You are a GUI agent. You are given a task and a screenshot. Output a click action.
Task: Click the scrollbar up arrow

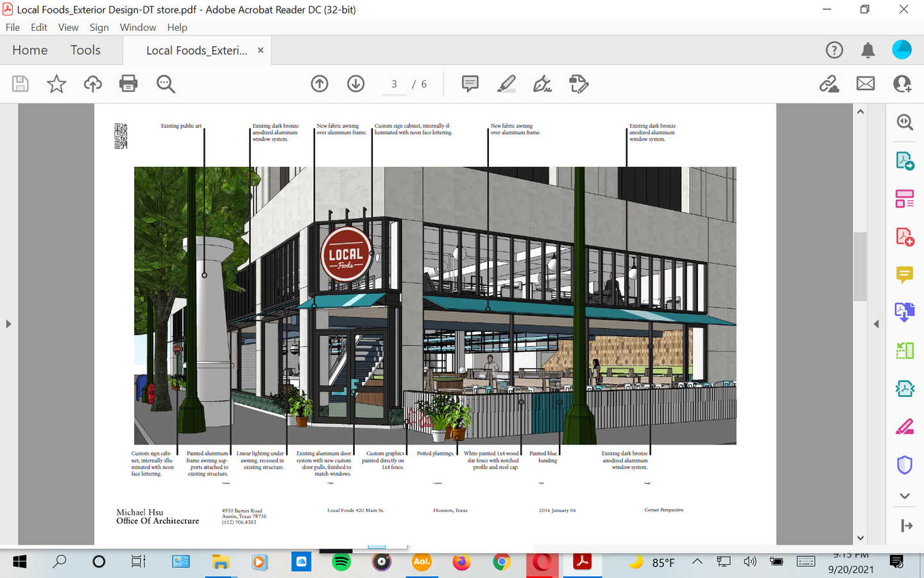click(860, 112)
